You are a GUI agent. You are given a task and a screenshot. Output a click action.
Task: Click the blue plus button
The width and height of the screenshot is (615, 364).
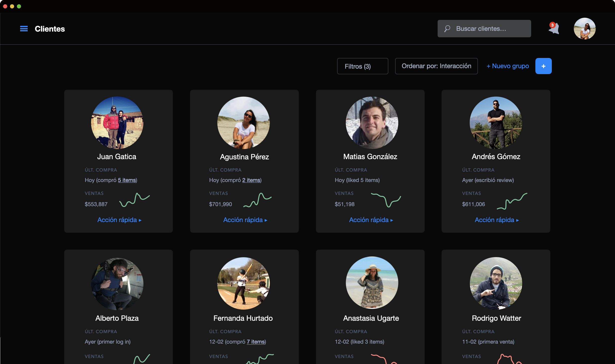tap(543, 66)
